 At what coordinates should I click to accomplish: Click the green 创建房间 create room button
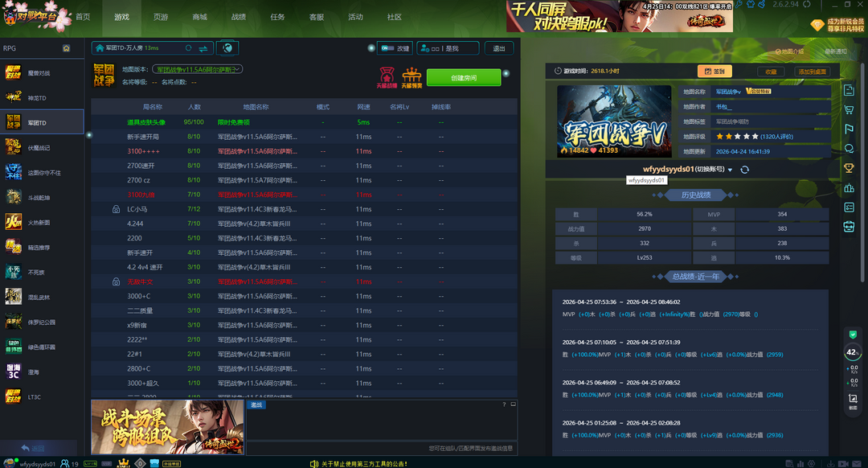coord(464,77)
